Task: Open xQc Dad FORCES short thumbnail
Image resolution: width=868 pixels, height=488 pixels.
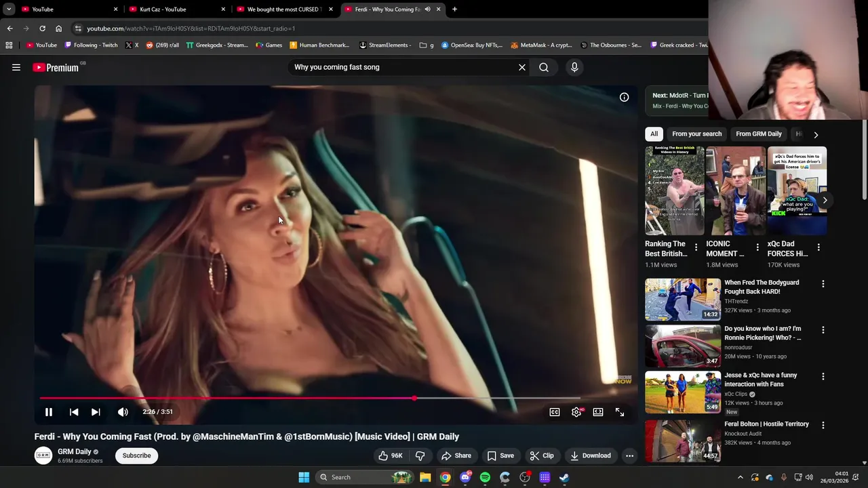Action: click(797, 190)
